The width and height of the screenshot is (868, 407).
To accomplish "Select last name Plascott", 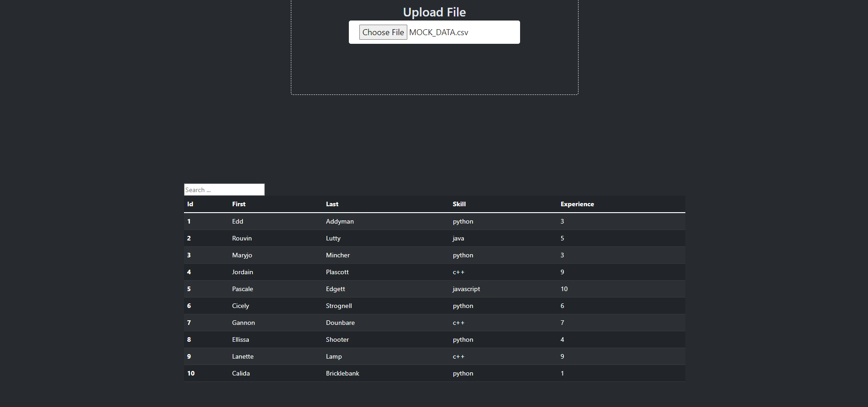I will [337, 272].
